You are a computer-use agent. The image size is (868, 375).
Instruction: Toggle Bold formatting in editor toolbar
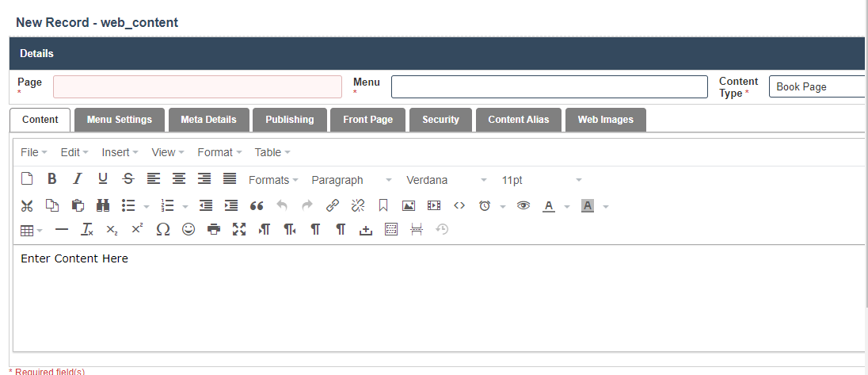pos(52,179)
